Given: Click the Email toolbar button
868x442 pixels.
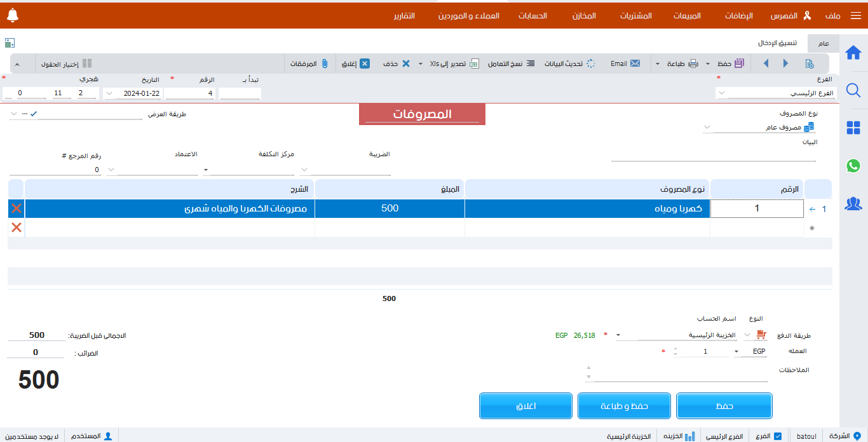Looking at the screenshot, I should click(625, 64).
